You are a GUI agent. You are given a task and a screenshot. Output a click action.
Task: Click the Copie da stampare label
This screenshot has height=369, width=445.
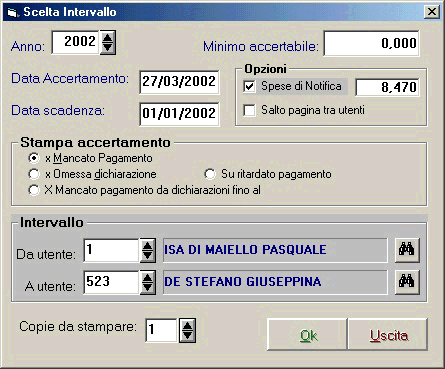point(78,326)
